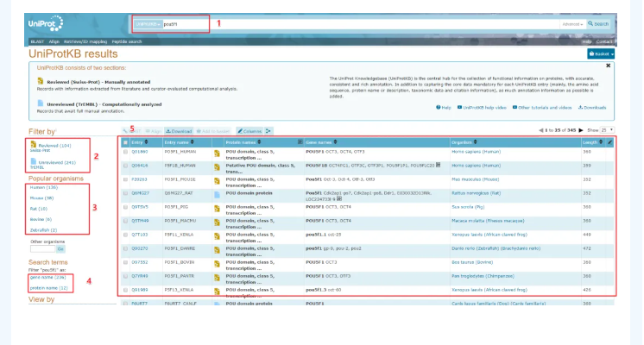Click the reviewed icon in PO5F1_PANTR row
Screen dimensions: 644x345
217,278
